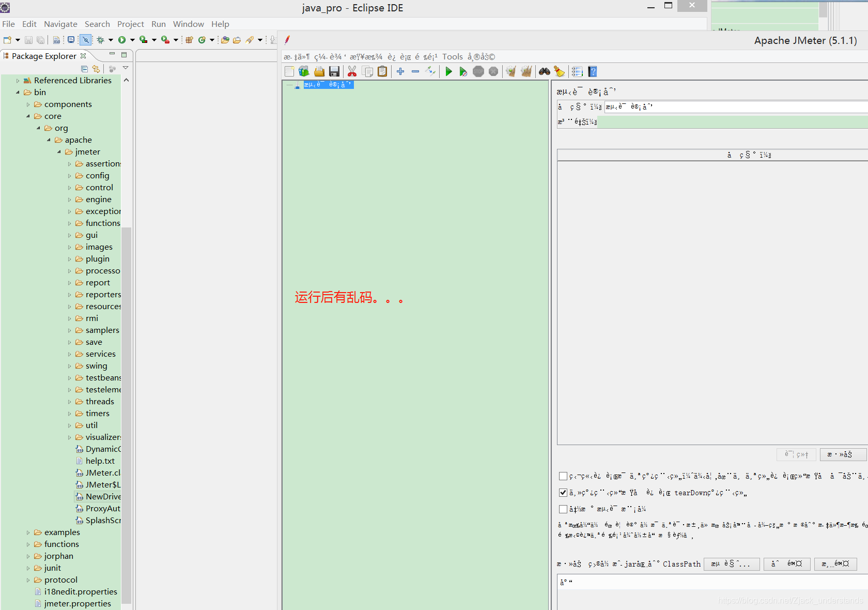Image resolution: width=868 pixels, height=610 pixels.
Task: Click the JMeter Copy icon
Action: pos(367,71)
